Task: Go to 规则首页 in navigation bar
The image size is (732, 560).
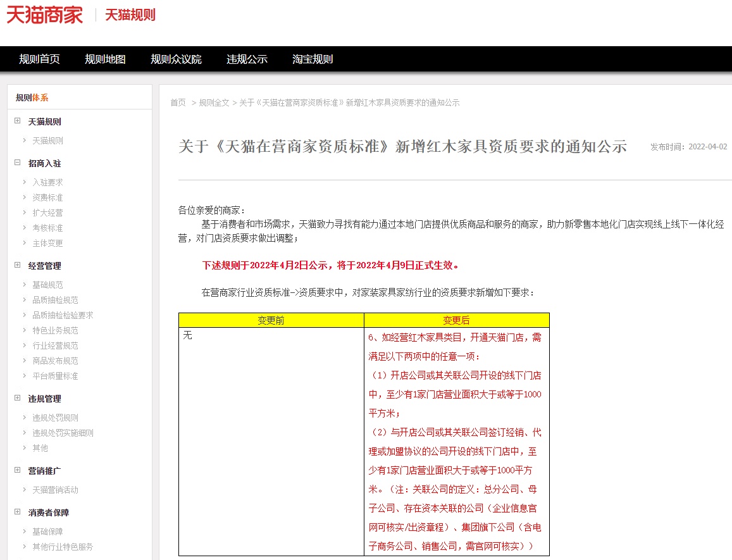Action: point(39,59)
